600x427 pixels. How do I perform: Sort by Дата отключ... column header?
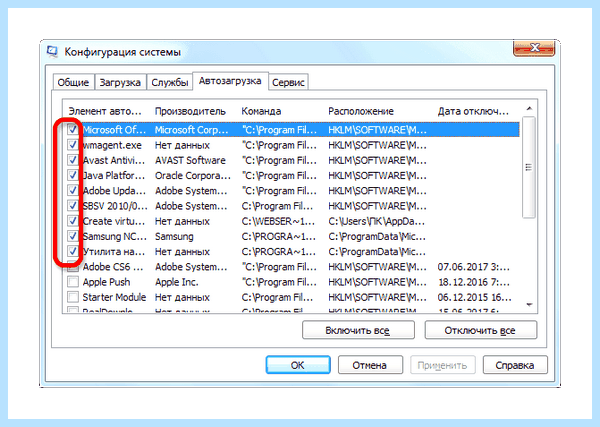(473, 111)
